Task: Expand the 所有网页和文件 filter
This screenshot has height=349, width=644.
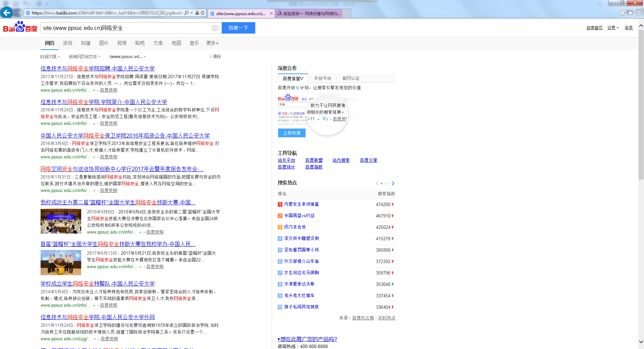Action: 85,57
